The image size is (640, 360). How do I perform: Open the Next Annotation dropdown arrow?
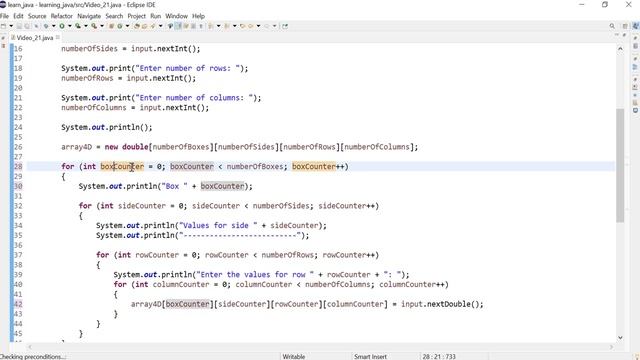(218, 26)
